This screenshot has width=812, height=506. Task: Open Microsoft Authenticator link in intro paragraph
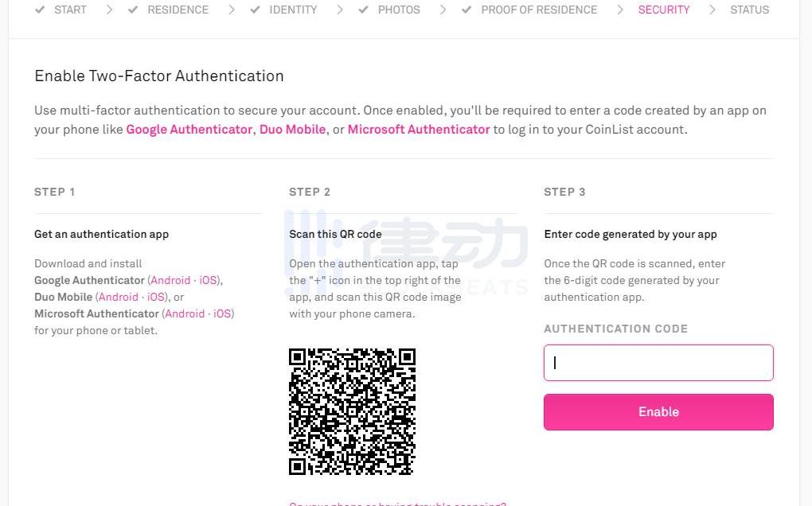419,129
